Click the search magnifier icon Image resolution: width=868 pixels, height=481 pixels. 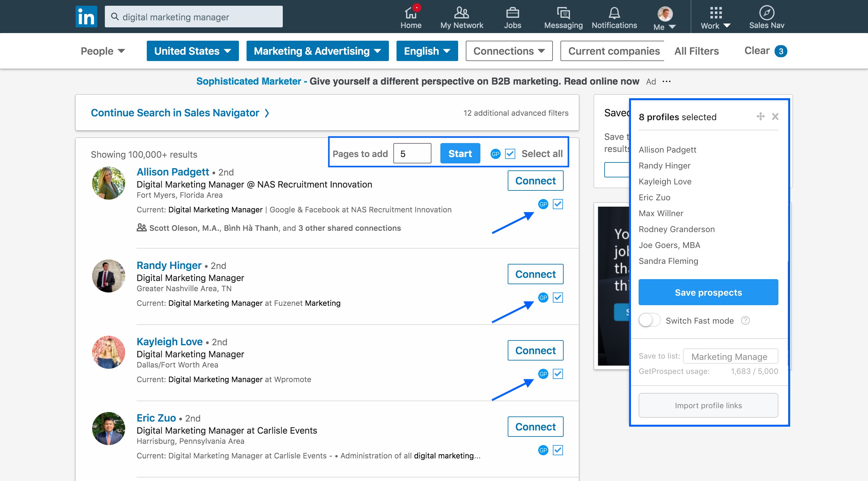tap(115, 17)
